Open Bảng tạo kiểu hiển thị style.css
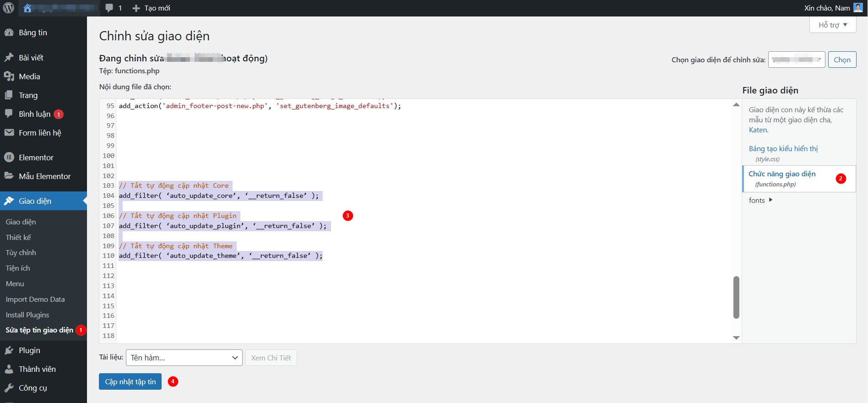The image size is (868, 403). 783,149
